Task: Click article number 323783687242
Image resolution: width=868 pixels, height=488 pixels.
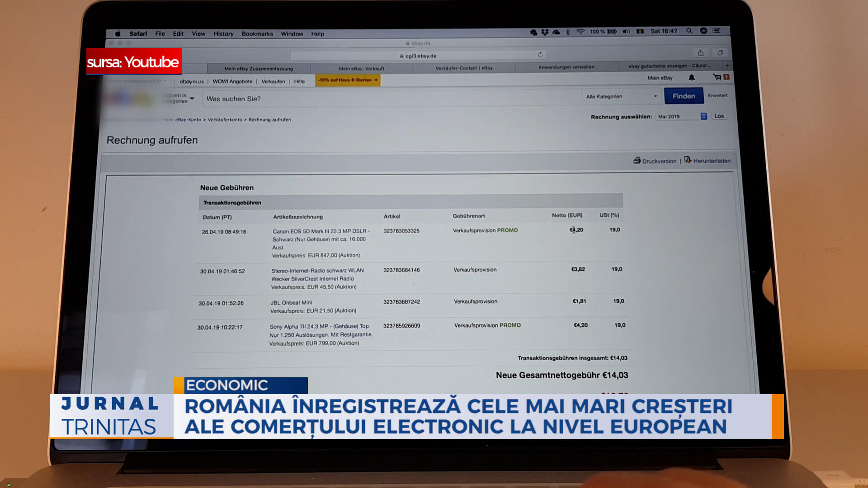Action: pos(401,301)
